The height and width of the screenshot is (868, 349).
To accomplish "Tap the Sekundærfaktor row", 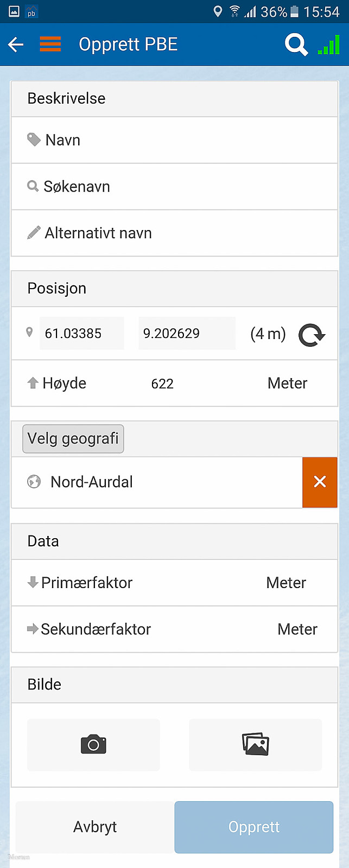I will coord(175,629).
